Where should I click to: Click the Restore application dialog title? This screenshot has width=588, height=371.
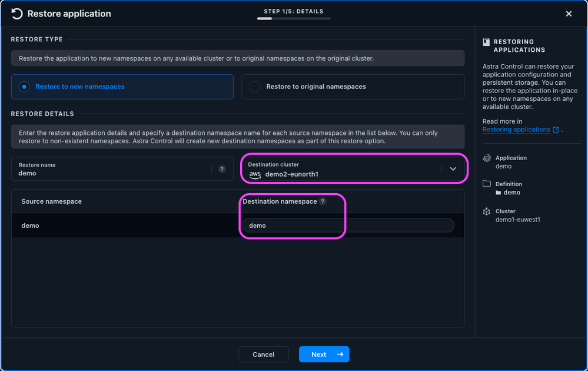[69, 14]
